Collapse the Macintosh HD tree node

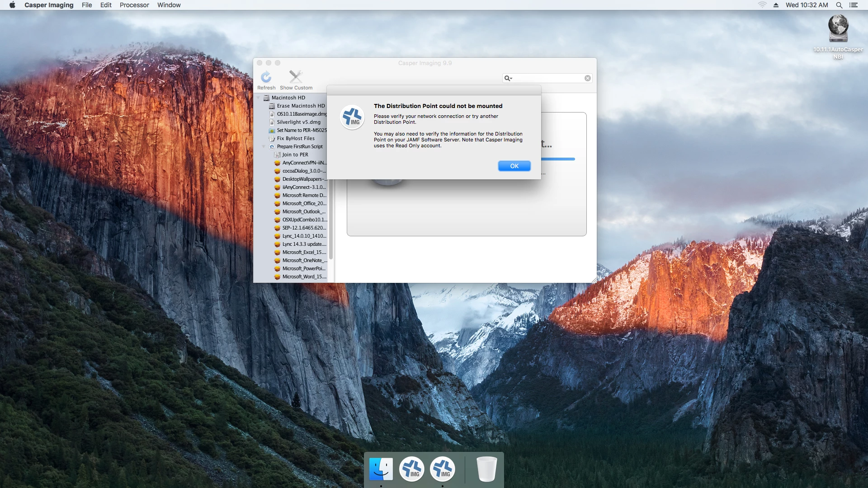click(x=259, y=98)
